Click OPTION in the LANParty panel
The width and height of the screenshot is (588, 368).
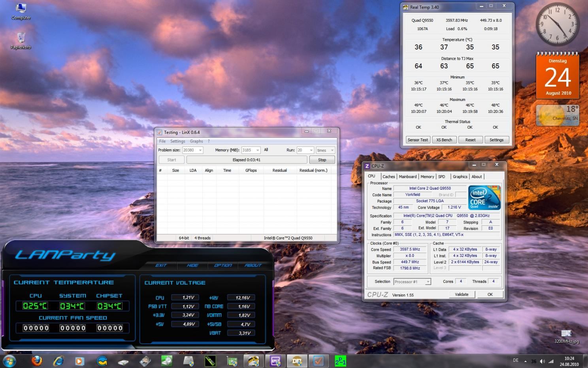tap(223, 265)
